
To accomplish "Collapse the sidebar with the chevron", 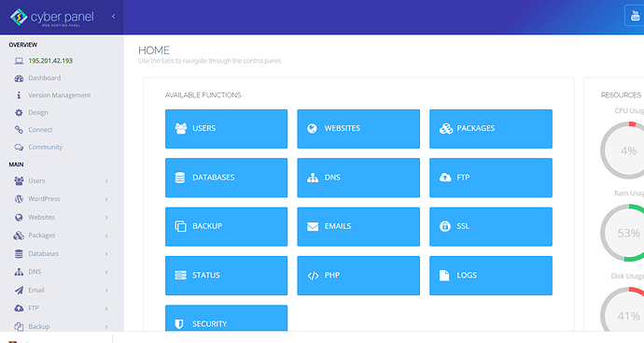I will point(114,17).
